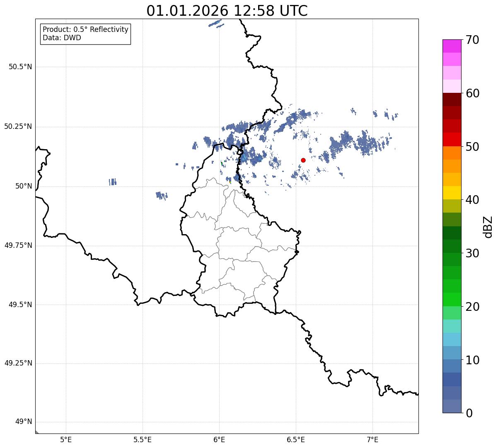Image resolution: width=498 pixels, height=448 pixels.
Task: Click the isolated radar echo near 5.3°E 50°N
Action: (x=113, y=182)
